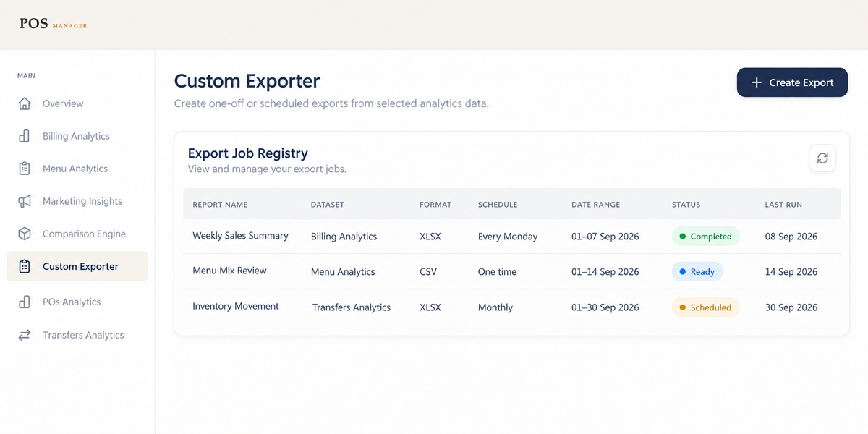Viewport: 868px width, 434px height.
Task: Click the plus icon in Create Export
Action: tap(757, 82)
